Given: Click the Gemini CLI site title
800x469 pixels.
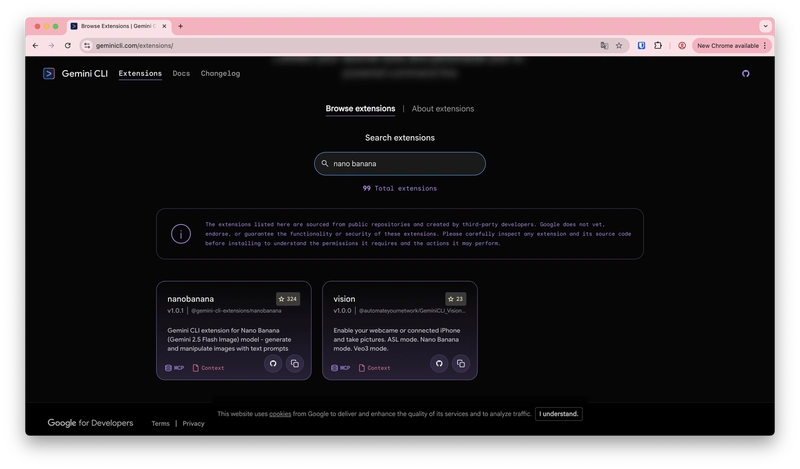Looking at the screenshot, I should 85,73.
